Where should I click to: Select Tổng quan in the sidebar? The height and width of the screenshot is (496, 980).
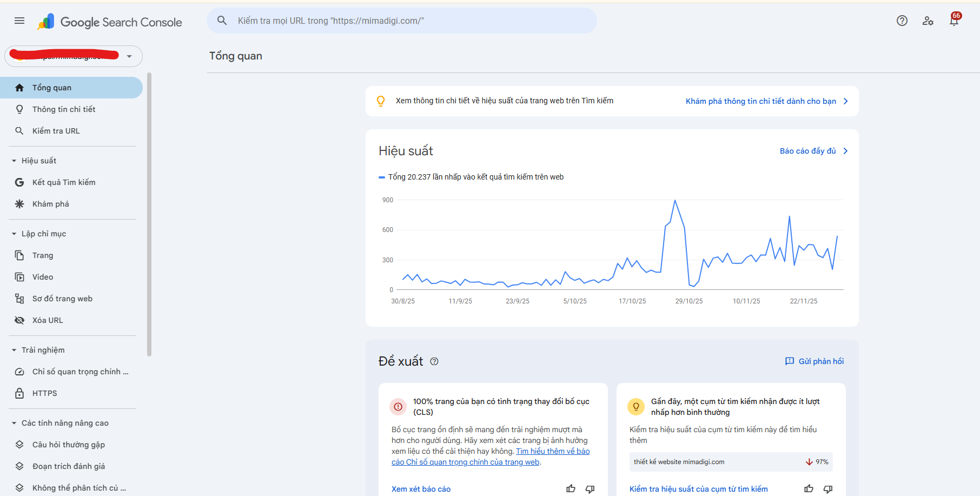tap(52, 87)
